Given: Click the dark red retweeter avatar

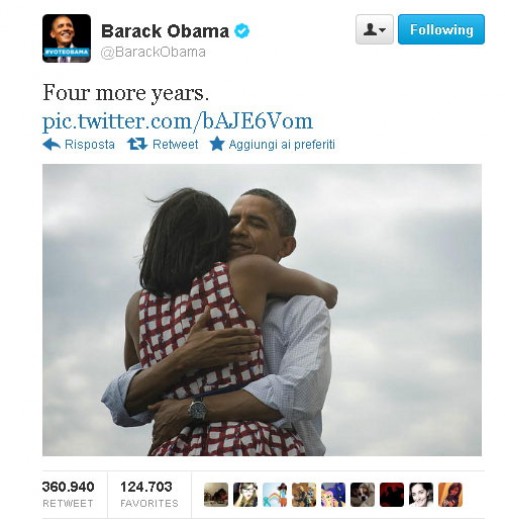Looking at the screenshot, I should pyautogui.click(x=392, y=494).
